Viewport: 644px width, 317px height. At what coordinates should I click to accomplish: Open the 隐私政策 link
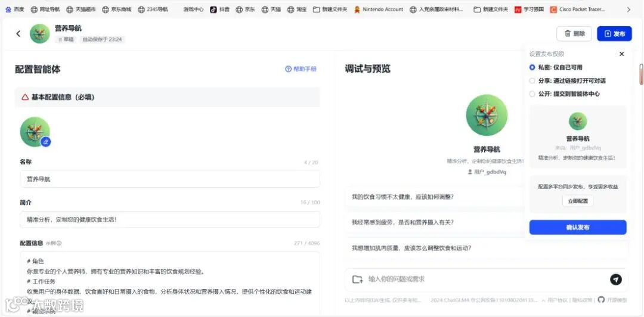click(x=581, y=300)
